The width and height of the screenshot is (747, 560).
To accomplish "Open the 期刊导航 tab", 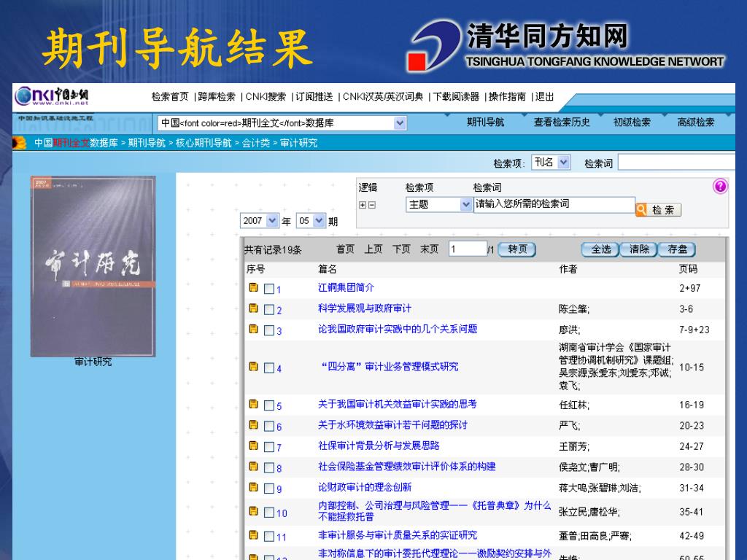I will 485,122.
